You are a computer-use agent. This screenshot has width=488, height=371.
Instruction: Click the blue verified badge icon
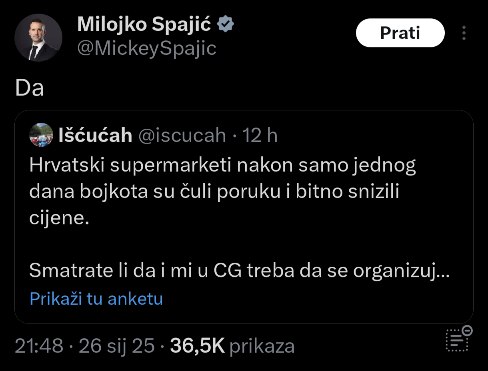[226, 24]
